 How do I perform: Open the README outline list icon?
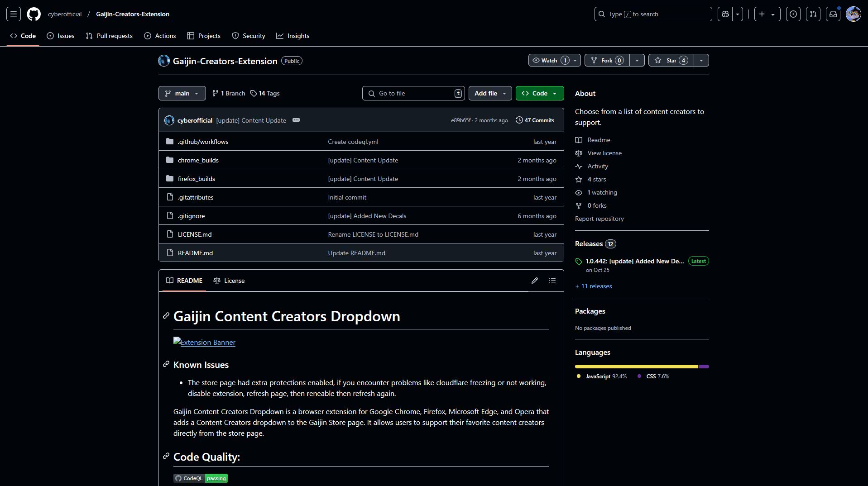(x=552, y=281)
